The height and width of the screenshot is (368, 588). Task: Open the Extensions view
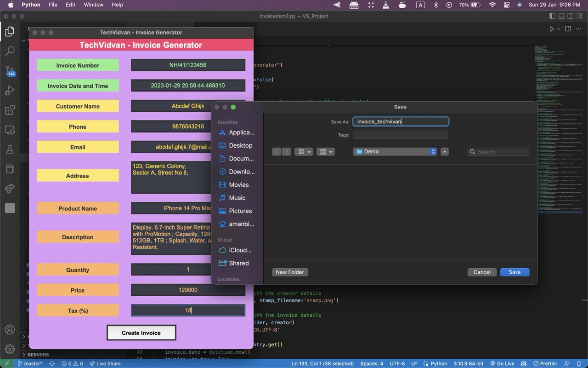[10, 110]
